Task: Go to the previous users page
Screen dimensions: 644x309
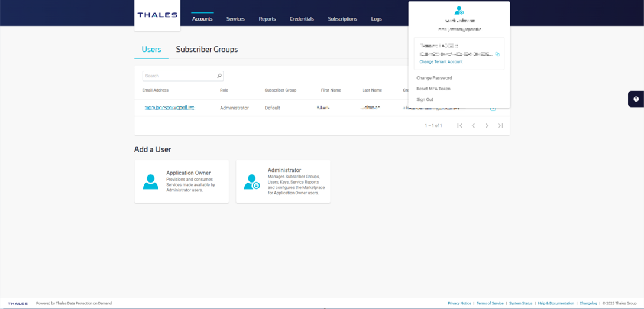Action: 473,126
